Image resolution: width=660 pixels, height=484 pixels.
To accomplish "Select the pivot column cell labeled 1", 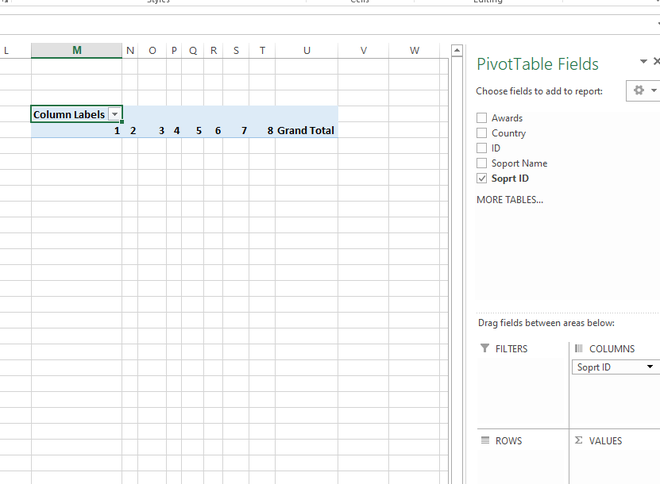I will [77, 130].
